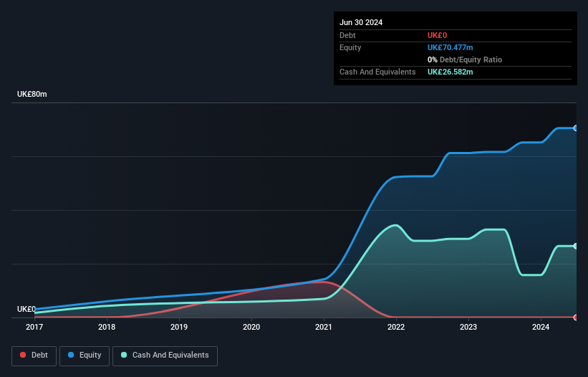Viewport: 588px width, 377px height.
Task: Click the Equity row label in tooltip
Action: tap(350, 47)
